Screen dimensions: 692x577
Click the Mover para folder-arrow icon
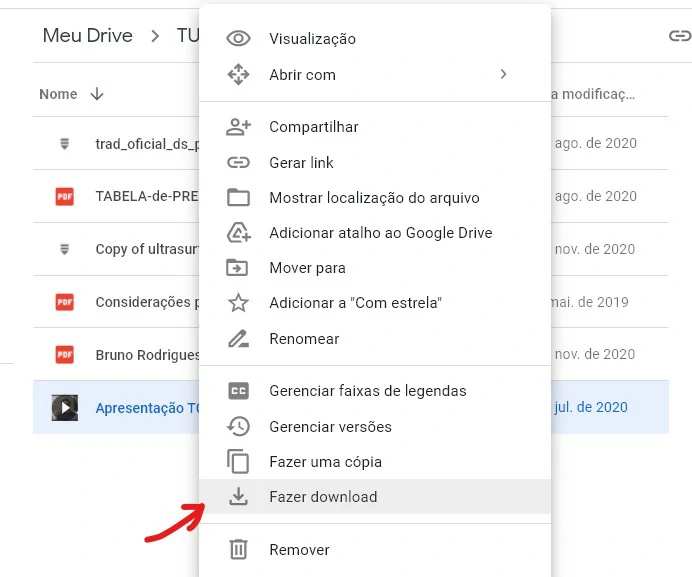(x=237, y=268)
